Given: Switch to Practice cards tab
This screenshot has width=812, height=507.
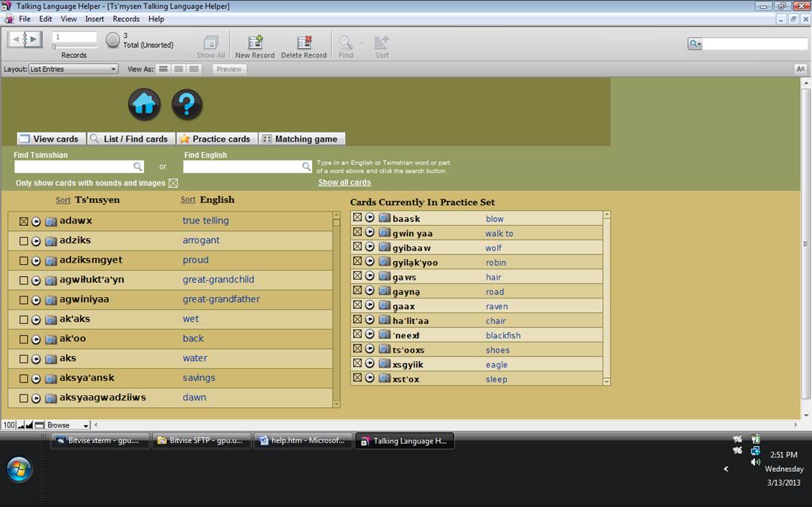Looking at the screenshot, I should click(217, 139).
